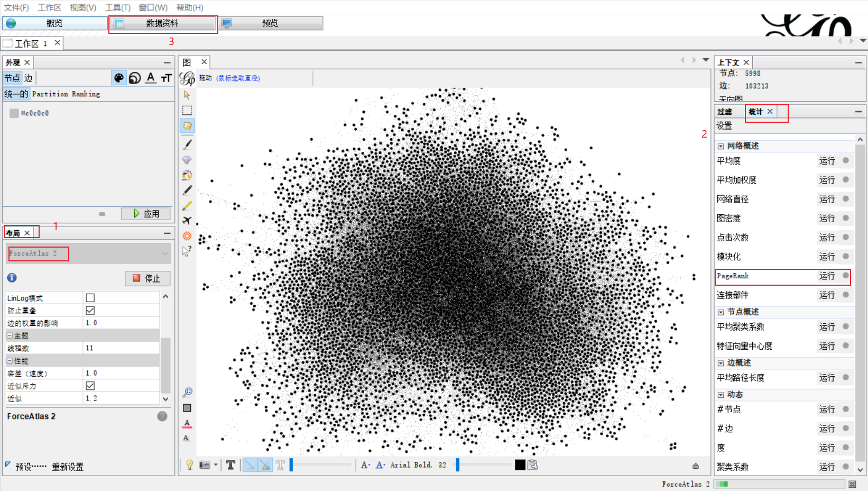Open the 窗口 menu
This screenshot has width=868, height=491.
pos(153,7)
